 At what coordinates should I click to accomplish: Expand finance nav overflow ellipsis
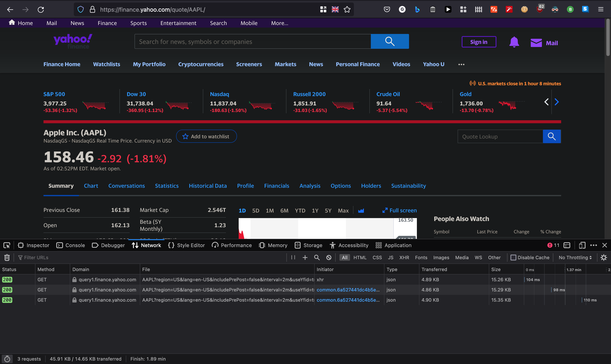point(461,64)
